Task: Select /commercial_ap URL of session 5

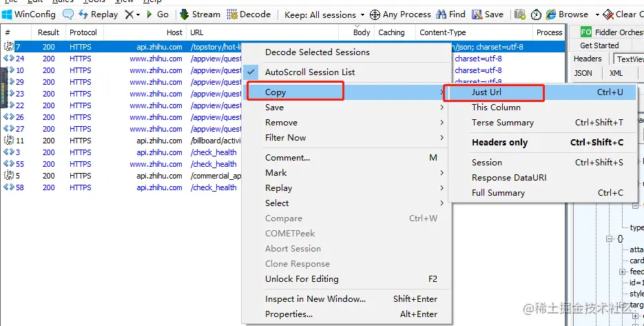Action: (216, 176)
